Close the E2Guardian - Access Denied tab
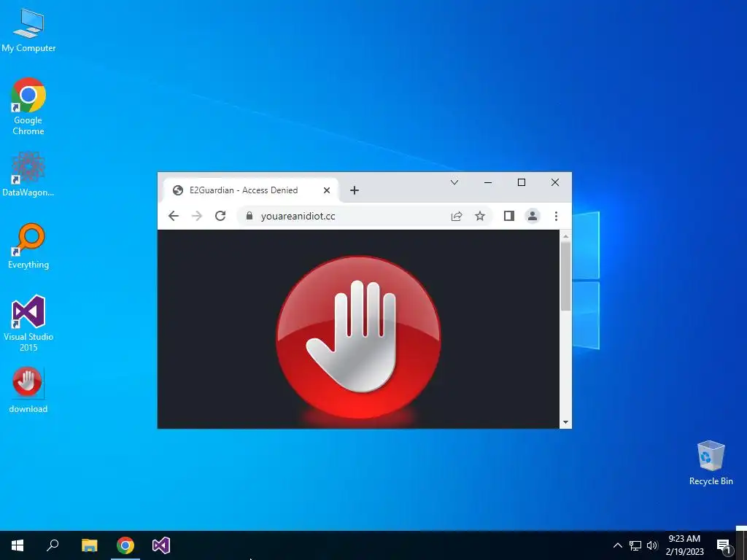747x560 pixels. [x=327, y=190]
